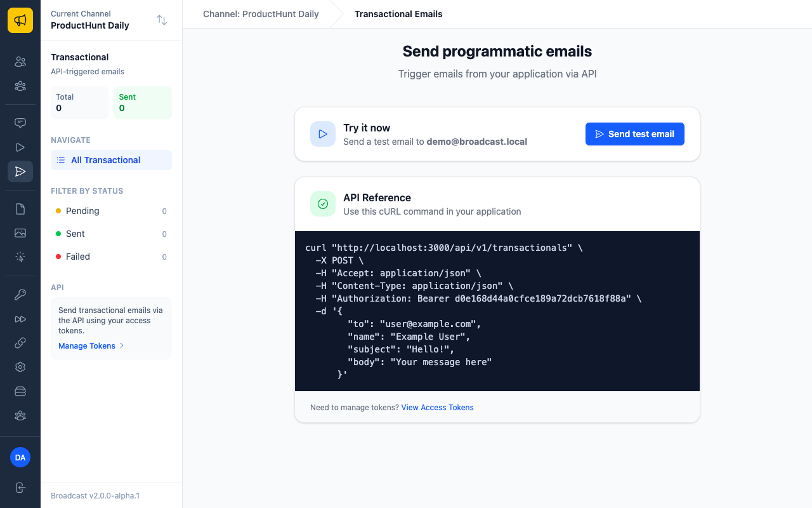This screenshot has height=508, width=812.
Task: Open Current Channel ProductHunt Daily selector
Action: (111, 20)
